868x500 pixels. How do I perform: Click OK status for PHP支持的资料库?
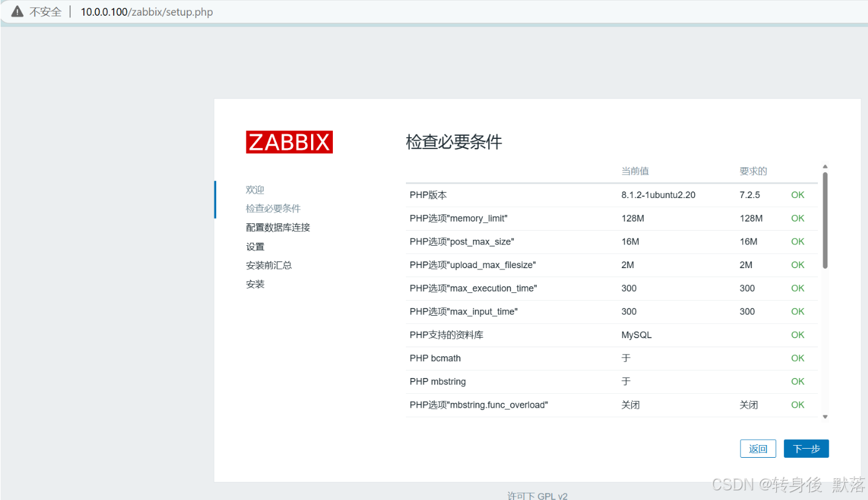click(798, 335)
